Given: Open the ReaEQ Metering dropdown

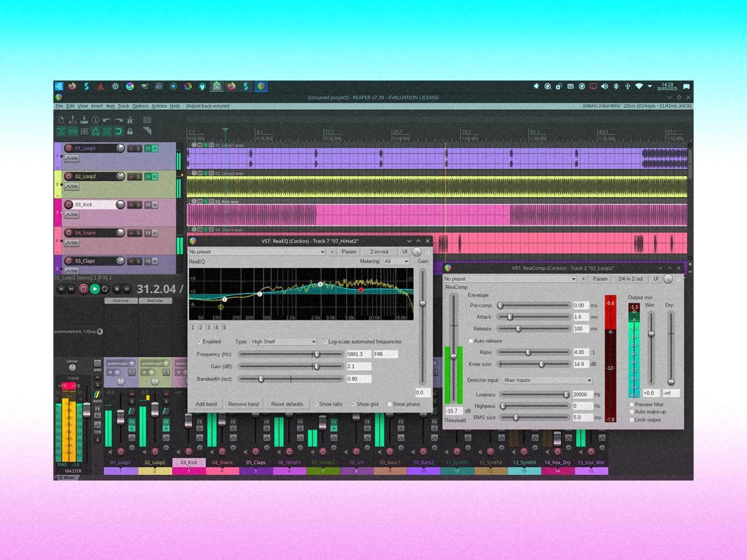Looking at the screenshot, I should (396, 262).
